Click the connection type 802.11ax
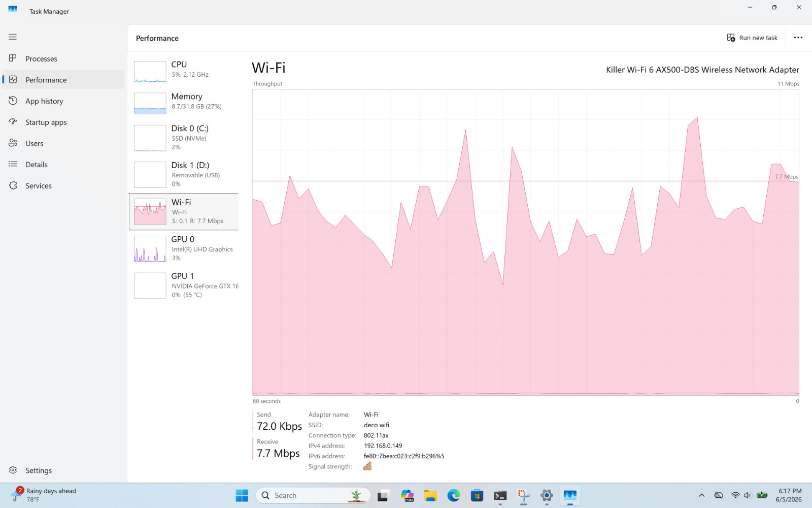This screenshot has width=812, height=508. [376, 435]
